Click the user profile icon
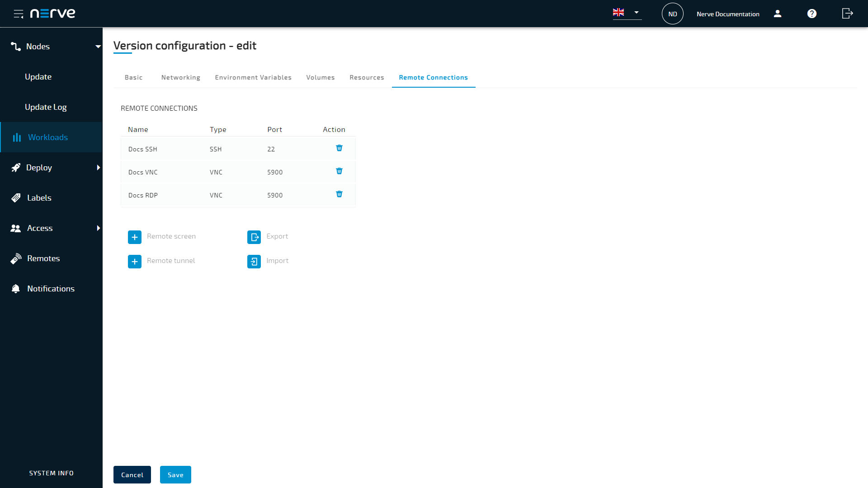Viewport: 868px width, 488px height. [x=778, y=14]
